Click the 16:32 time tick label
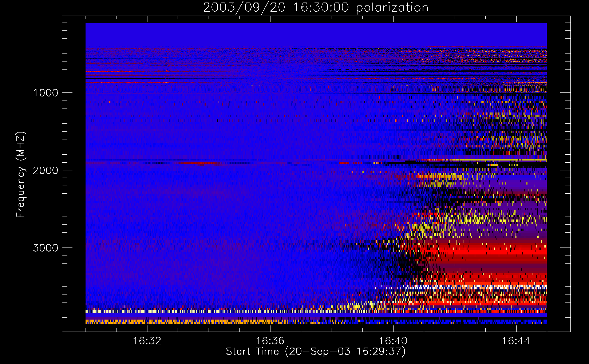 [x=147, y=341]
